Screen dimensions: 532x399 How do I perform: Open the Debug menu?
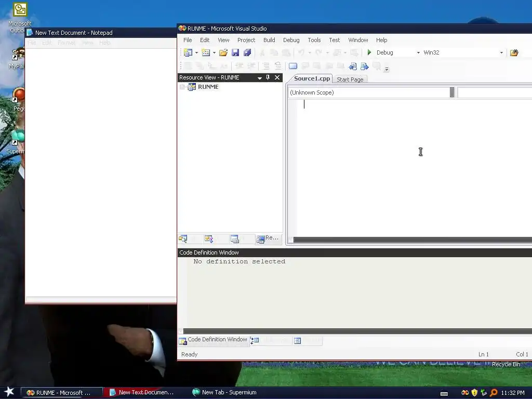[x=291, y=40]
